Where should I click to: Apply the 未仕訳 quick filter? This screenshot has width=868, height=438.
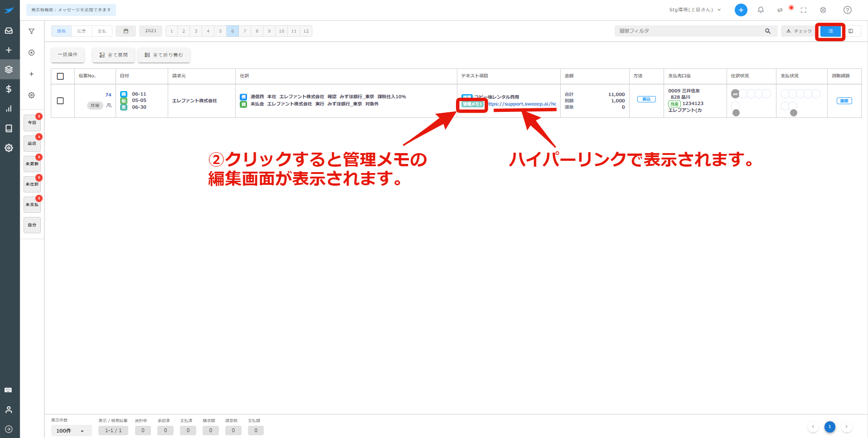pyautogui.click(x=32, y=184)
